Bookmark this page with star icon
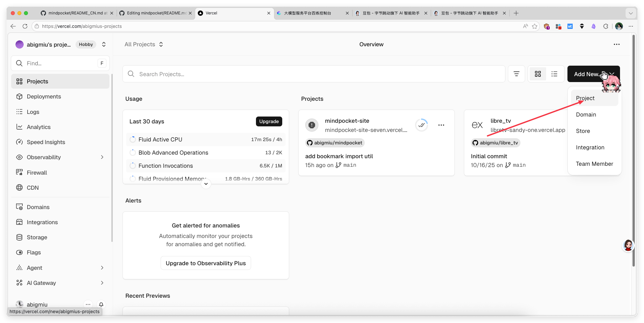This screenshot has height=323, width=644. (535, 26)
